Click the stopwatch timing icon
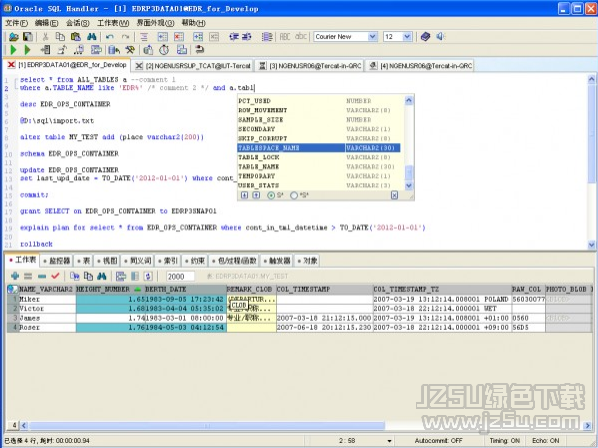Screen dimensions: 598x448 164,50
